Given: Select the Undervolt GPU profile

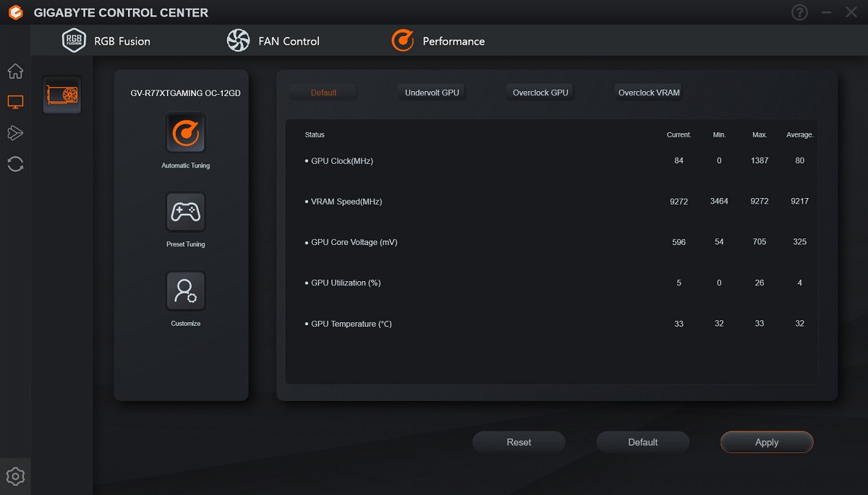Looking at the screenshot, I should coord(432,92).
